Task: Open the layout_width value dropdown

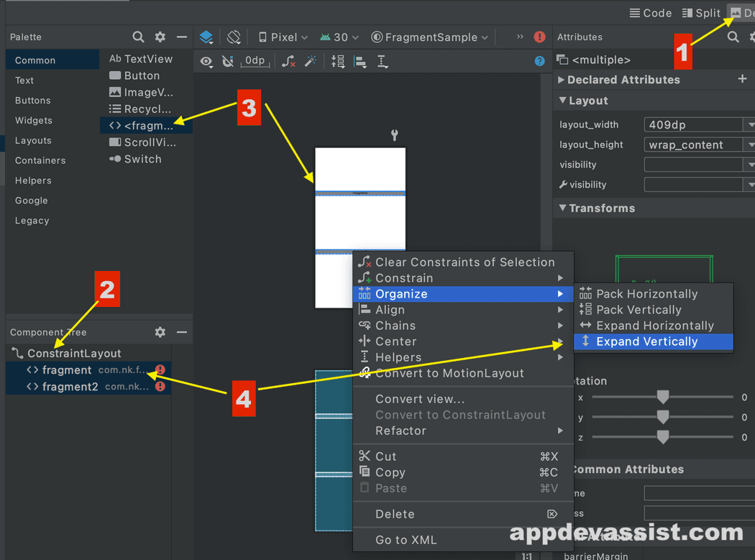Action: pyautogui.click(x=748, y=125)
